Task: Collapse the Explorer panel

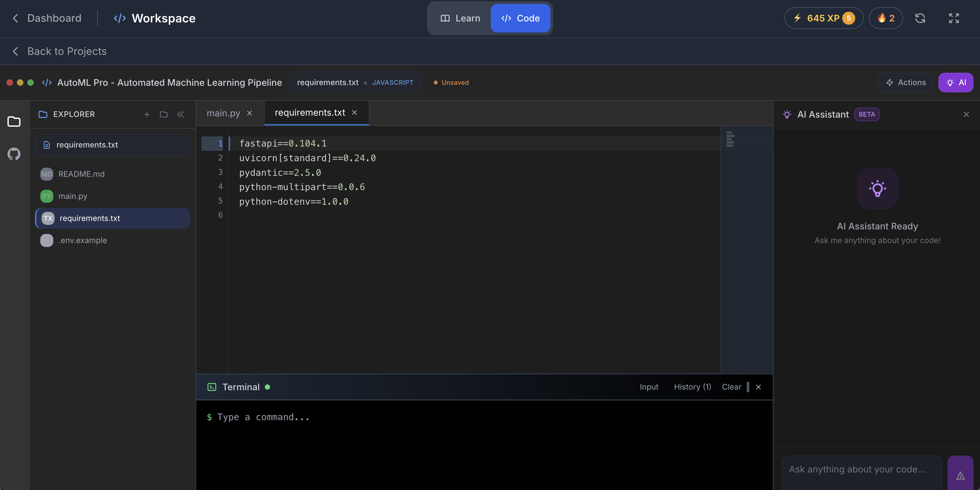Action: pyautogui.click(x=181, y=114)
